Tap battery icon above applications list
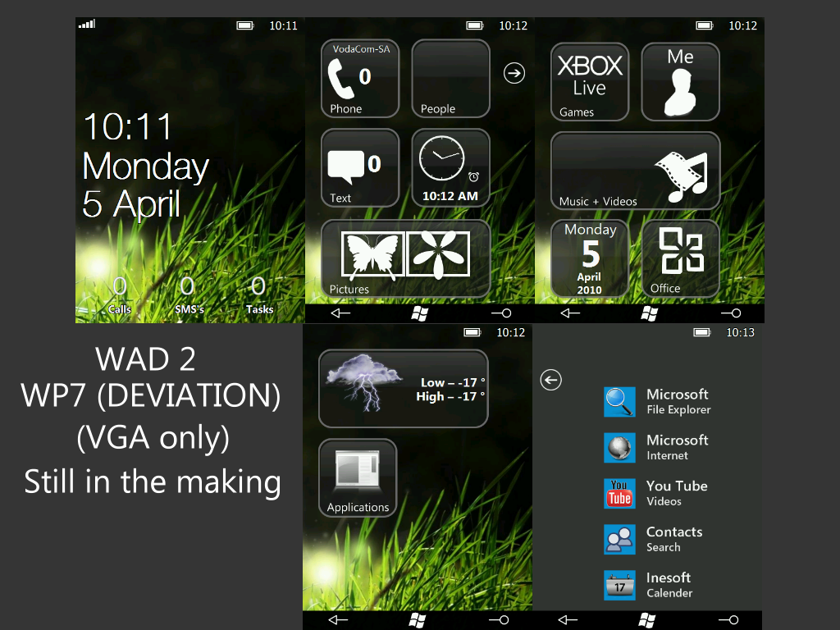Screen dimensions: 840x630 (x=702, y=333)
